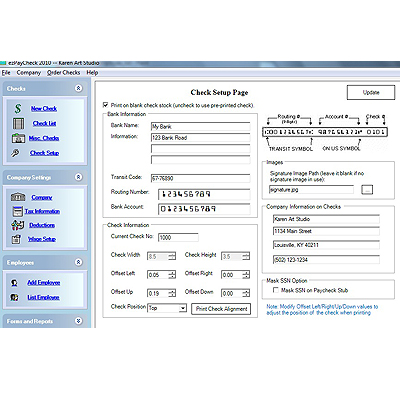Open the Add Employee link
The height and width of the screenshot is (400, 400).
44,283
